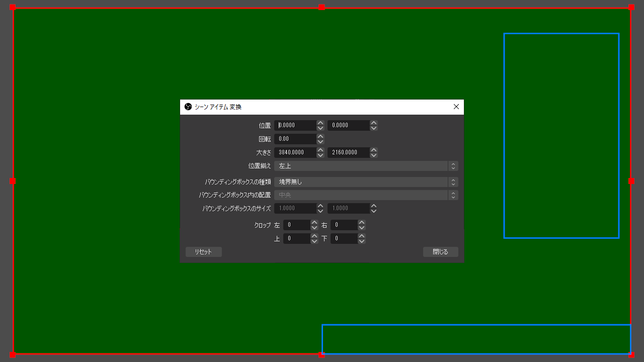Select the tall blue-outlined source on right
The image size is (644, 362).
561,136
